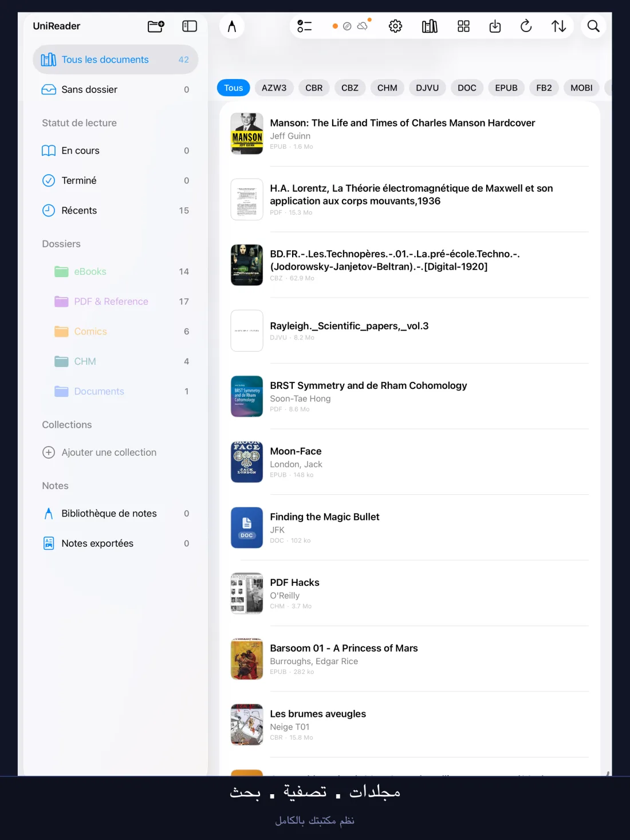
Task: Filter by CBZ format
Action: (350, 88)
